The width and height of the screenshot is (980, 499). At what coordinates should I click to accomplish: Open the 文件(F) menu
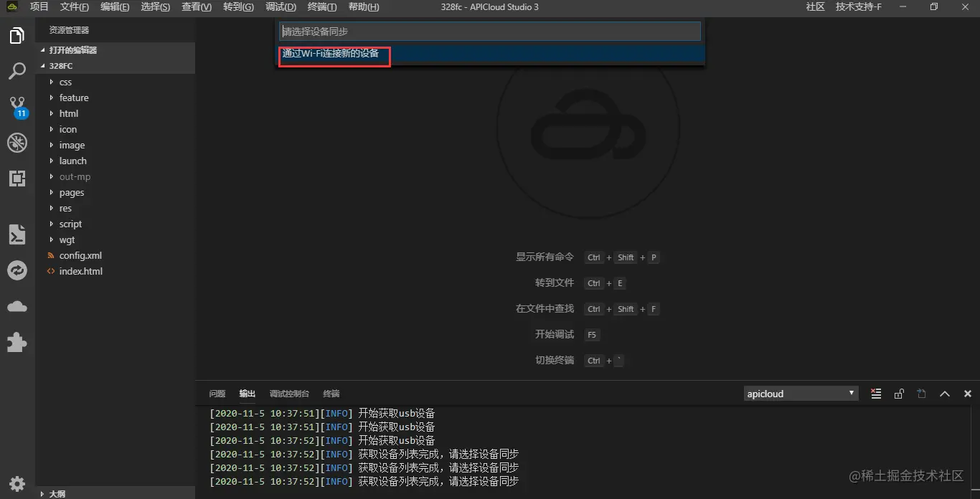[75, 7]
